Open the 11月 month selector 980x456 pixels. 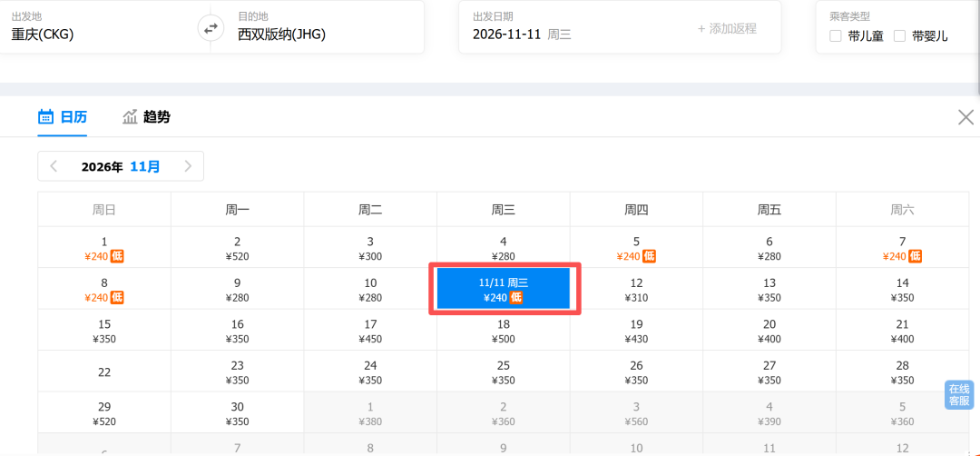pyautogui.click(x=145, y=166)
